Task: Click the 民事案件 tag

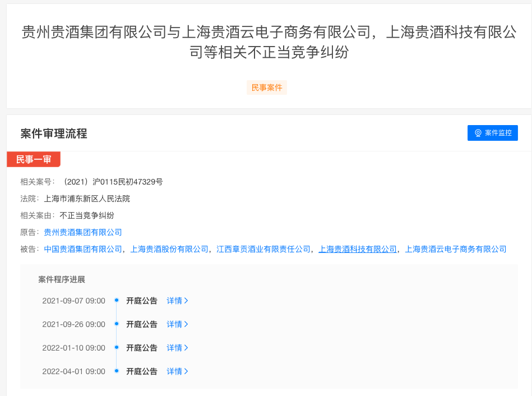Action: [x=267, y=88]
